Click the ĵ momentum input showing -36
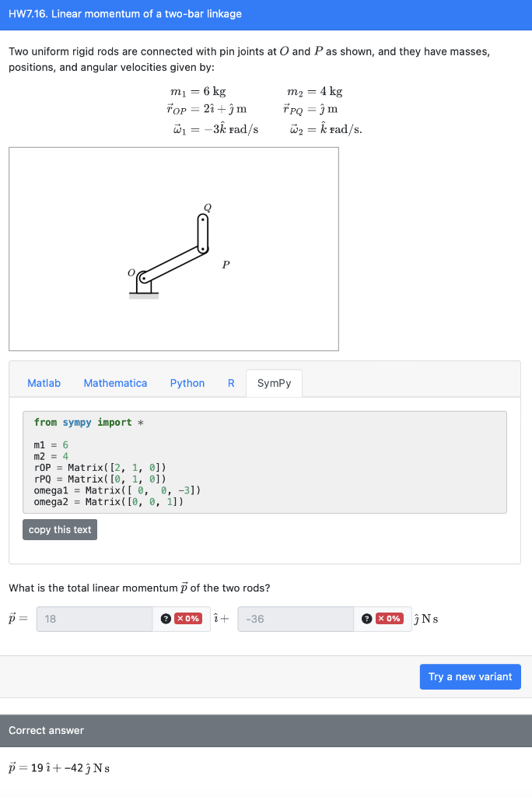 coord(296,619)
